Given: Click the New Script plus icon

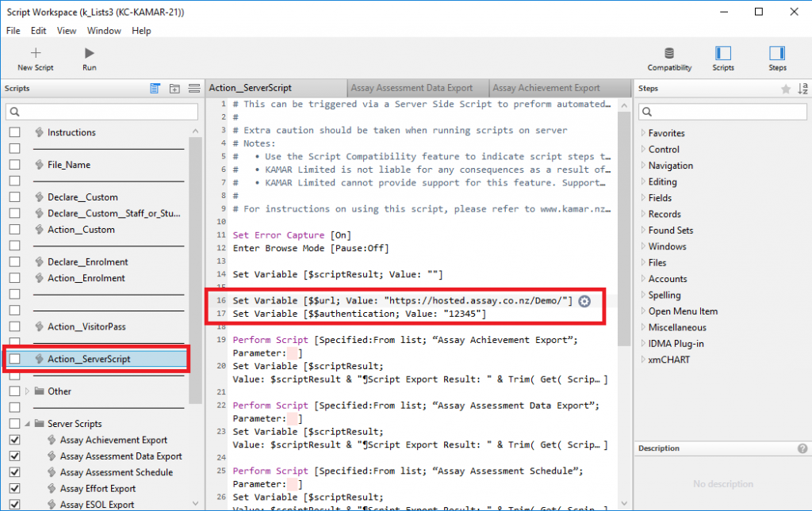Looking at the screenshot, I should (35, 53).
